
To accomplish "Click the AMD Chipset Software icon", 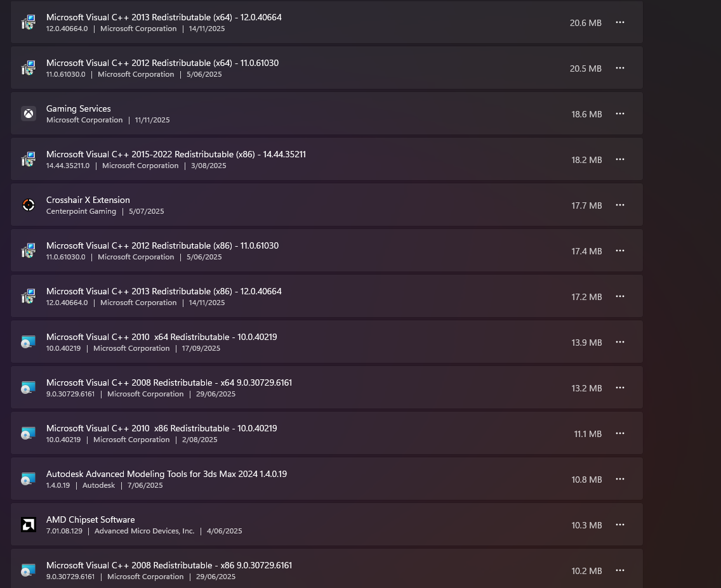I will [29, 525].
